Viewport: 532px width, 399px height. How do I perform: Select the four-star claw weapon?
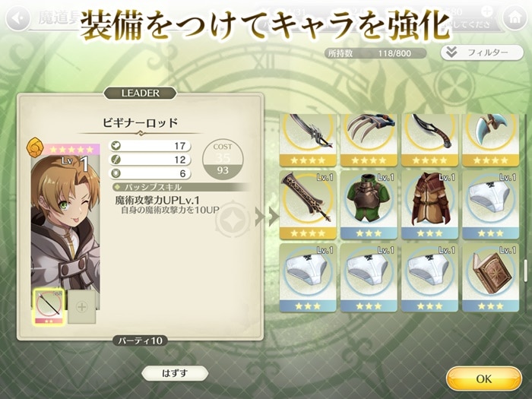tap(369, 140)
